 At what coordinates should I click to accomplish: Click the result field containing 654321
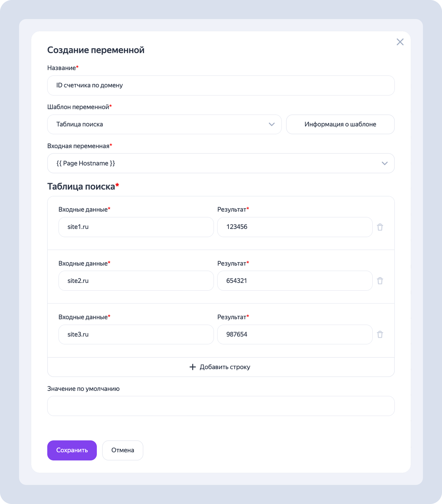point(295,281)
